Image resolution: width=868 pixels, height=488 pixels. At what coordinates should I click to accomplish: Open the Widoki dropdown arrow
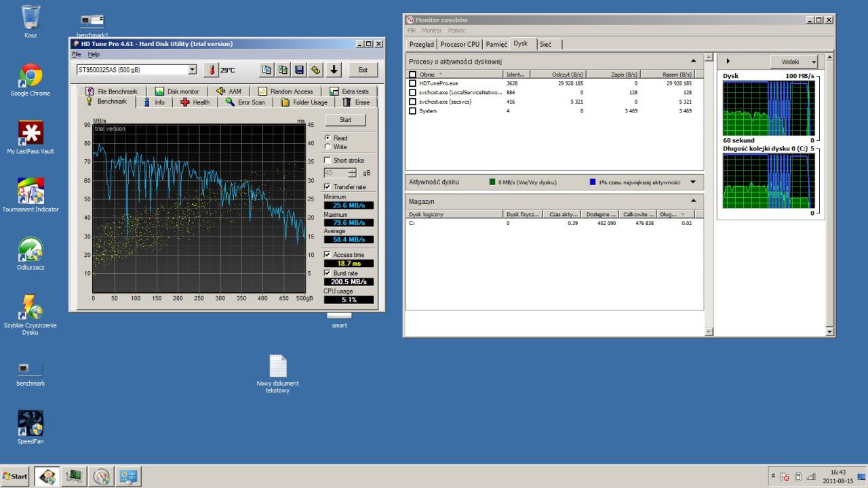[814, 62]
